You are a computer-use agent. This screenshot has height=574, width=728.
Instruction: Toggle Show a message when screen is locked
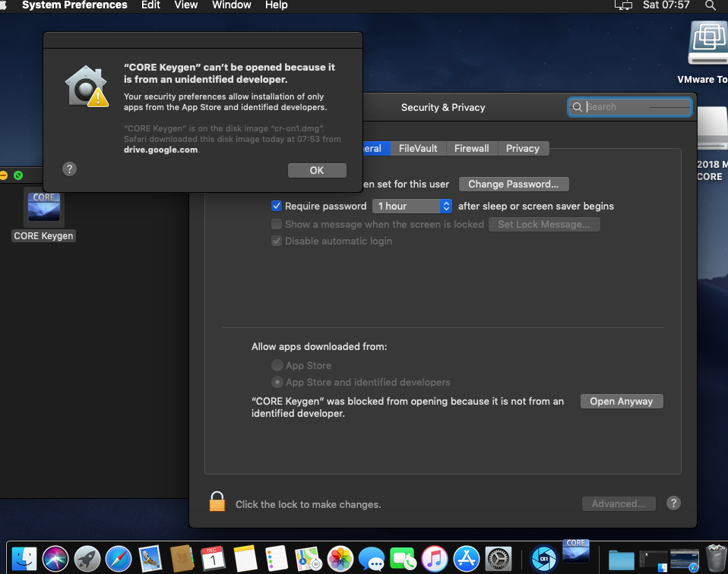click(x=277, y=224)
